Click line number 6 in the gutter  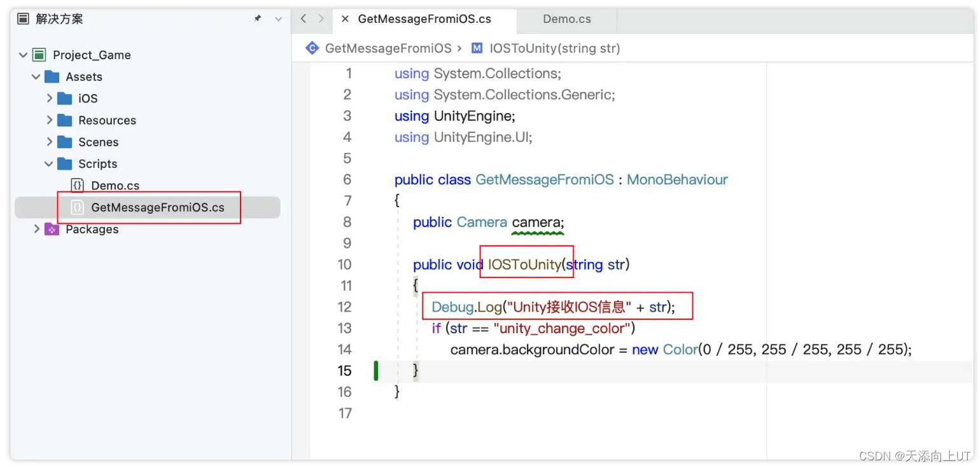[347, 179]
